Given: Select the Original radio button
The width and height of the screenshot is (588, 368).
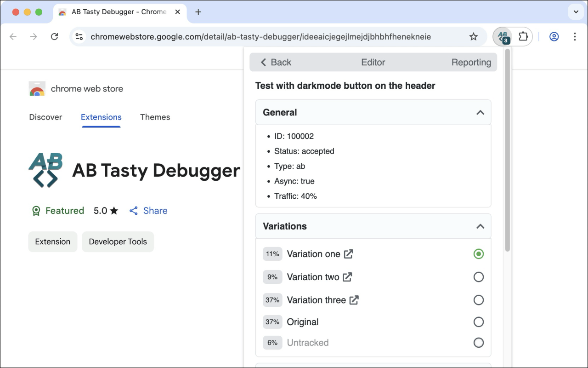Looking at the screenshot, I should [479, 322].
